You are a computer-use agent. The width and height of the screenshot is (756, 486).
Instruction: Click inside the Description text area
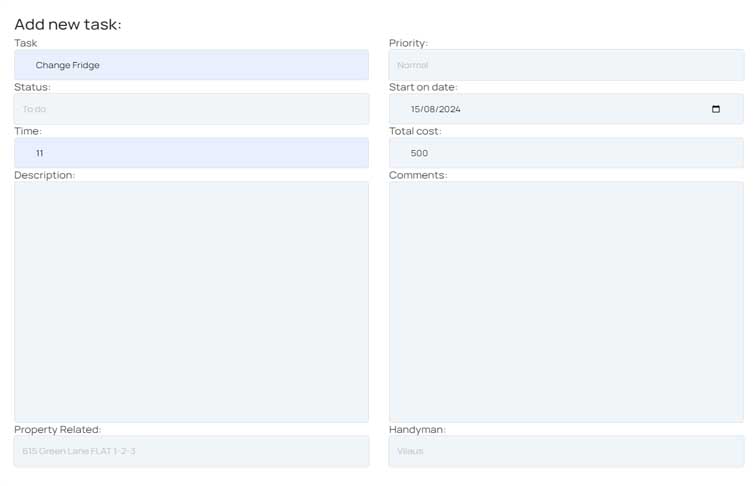[x=191, y=302]
